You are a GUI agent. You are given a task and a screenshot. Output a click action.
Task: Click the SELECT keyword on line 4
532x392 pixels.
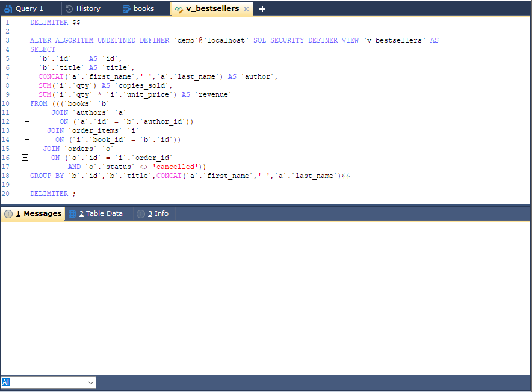coord(42,49)
